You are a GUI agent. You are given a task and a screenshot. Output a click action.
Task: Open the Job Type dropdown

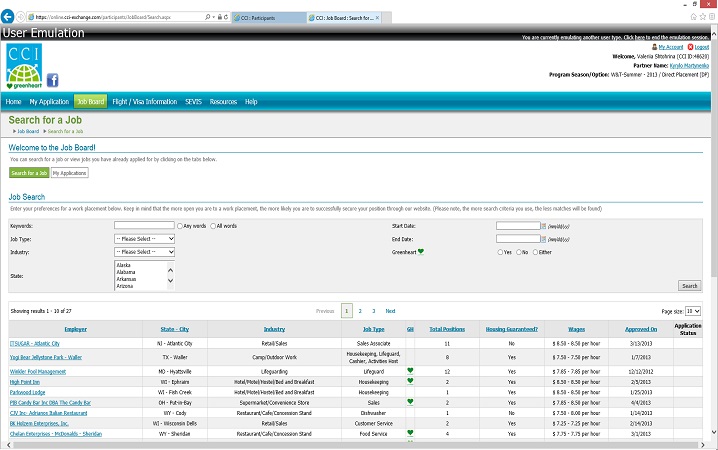144,239
